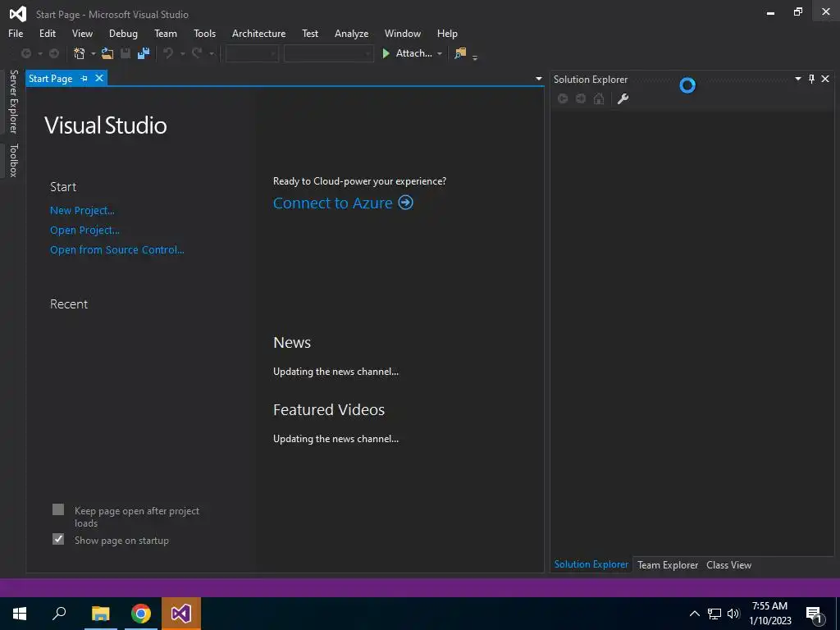The image size is (840, 630).
Task: Switch to the Class View tab
Action: [x=728, y=564]
